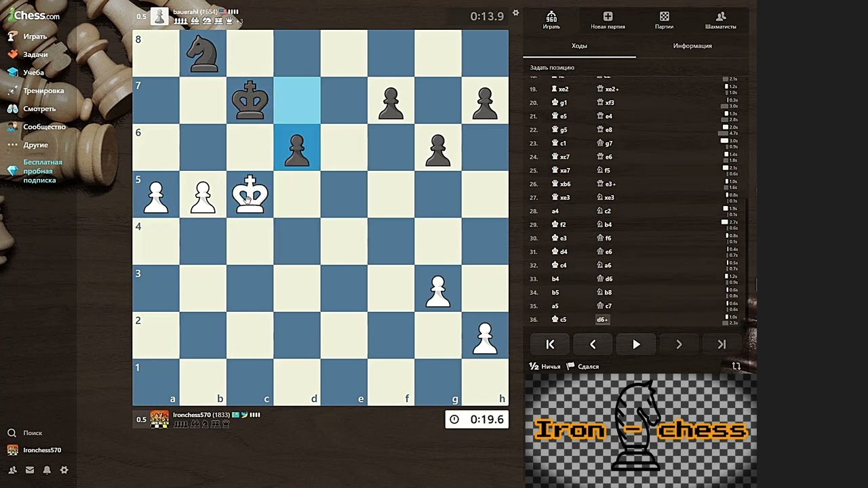
Task: Switch to the Информация tab
Action: pos(692,46)
